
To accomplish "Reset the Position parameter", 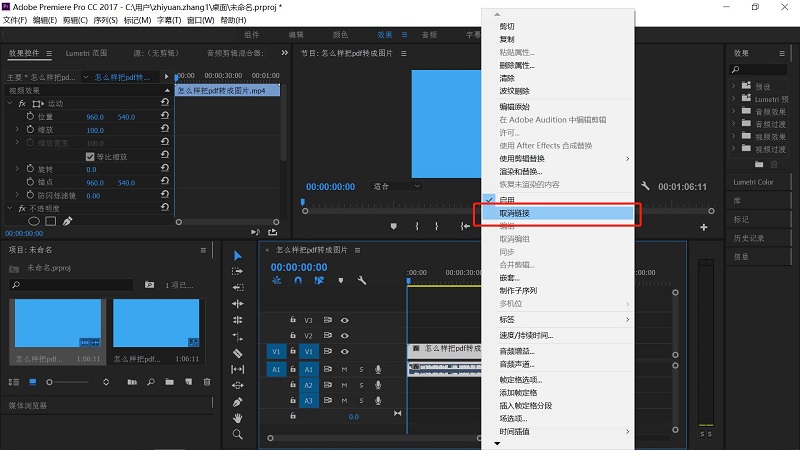I will click(165, 115).
